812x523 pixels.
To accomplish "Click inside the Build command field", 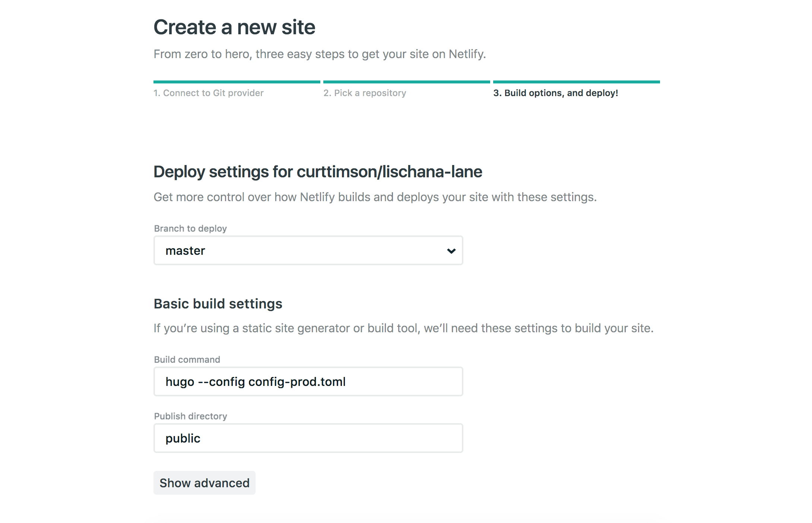I will coord(308,381).
